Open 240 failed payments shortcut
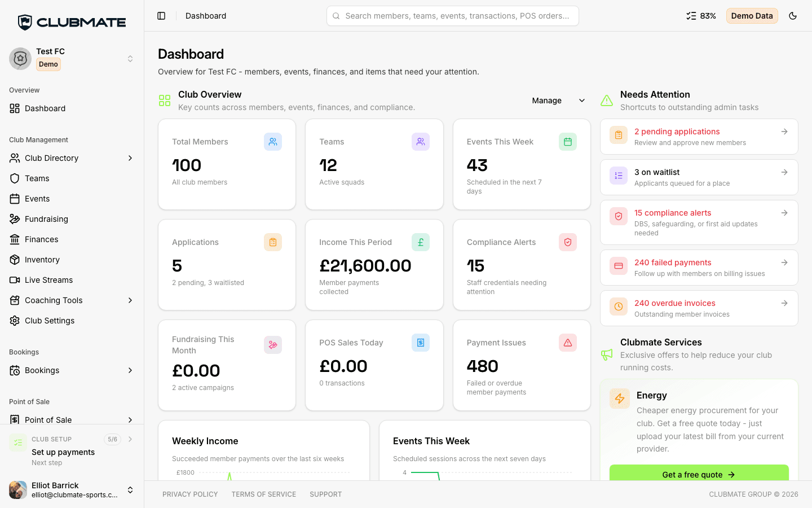 coord(699,268)
